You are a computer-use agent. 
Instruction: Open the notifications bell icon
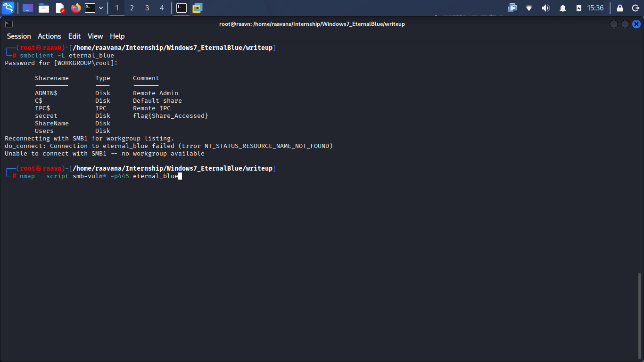[x=563, y=8]
